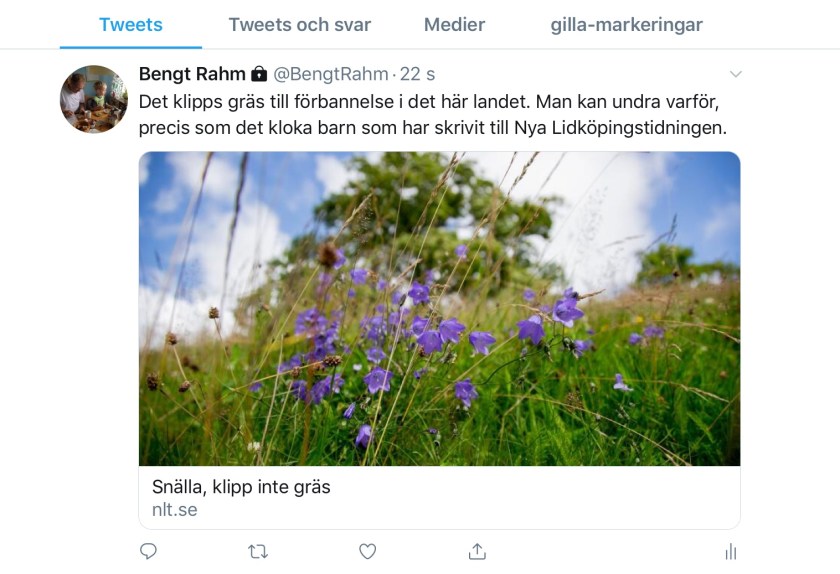Reply to Bengt Rahm's tweet
Viewport: 840px width, 574px height.
point(149,551)
